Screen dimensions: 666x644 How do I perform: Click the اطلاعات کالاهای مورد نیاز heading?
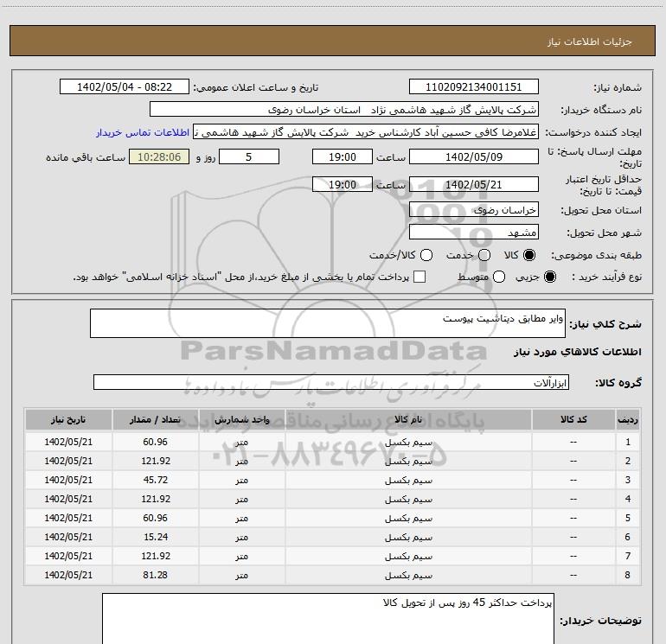[x=578, y=352]
